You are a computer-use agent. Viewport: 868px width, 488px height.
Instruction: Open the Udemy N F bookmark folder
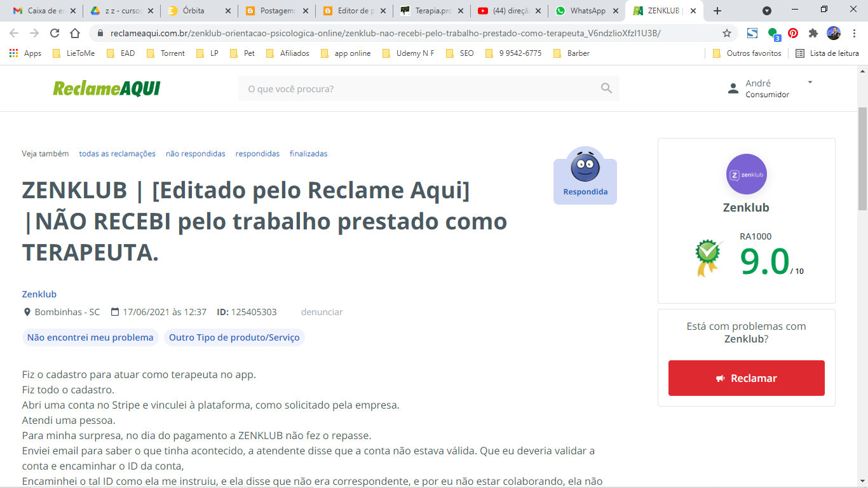click(409, 53)
